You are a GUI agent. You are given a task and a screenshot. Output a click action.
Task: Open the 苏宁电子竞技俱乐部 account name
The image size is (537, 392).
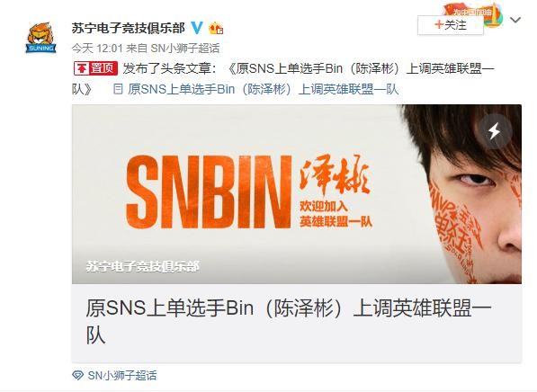tap(129, 28)
